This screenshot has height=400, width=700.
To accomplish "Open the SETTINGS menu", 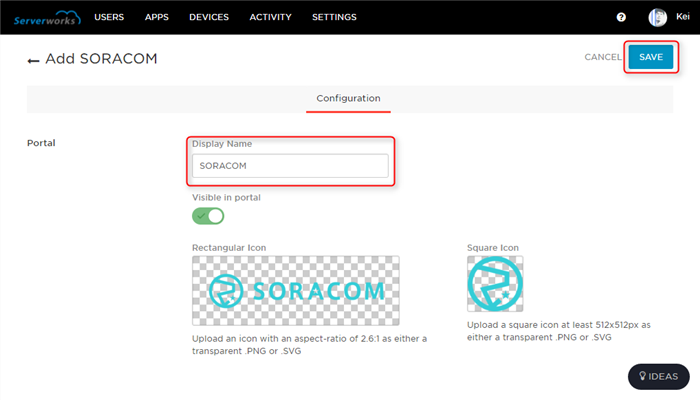I will coord(334,17).
